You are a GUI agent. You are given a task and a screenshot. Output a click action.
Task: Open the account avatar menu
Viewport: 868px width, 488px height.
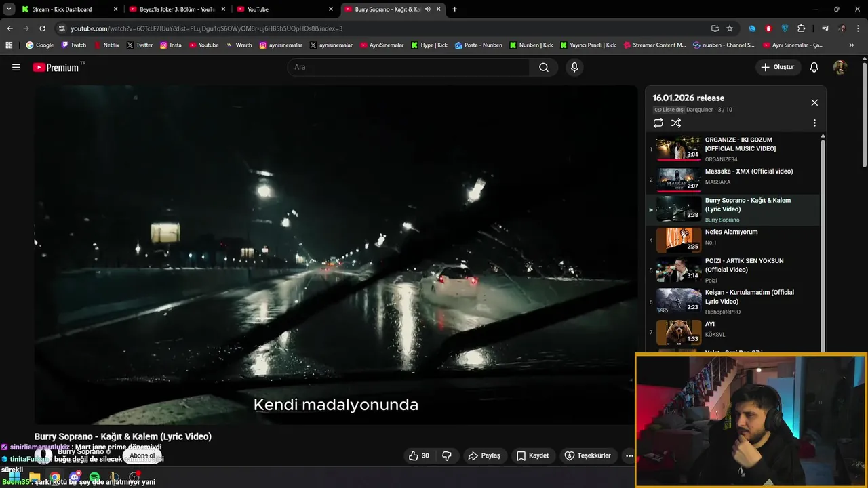(x=840, y=67)
